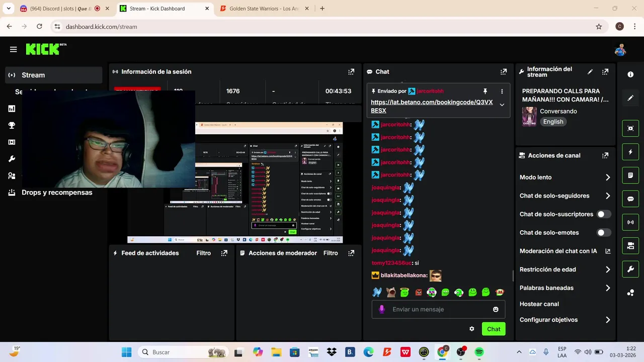Click the speech bubble icon in right toolbar

click(630, 199)
